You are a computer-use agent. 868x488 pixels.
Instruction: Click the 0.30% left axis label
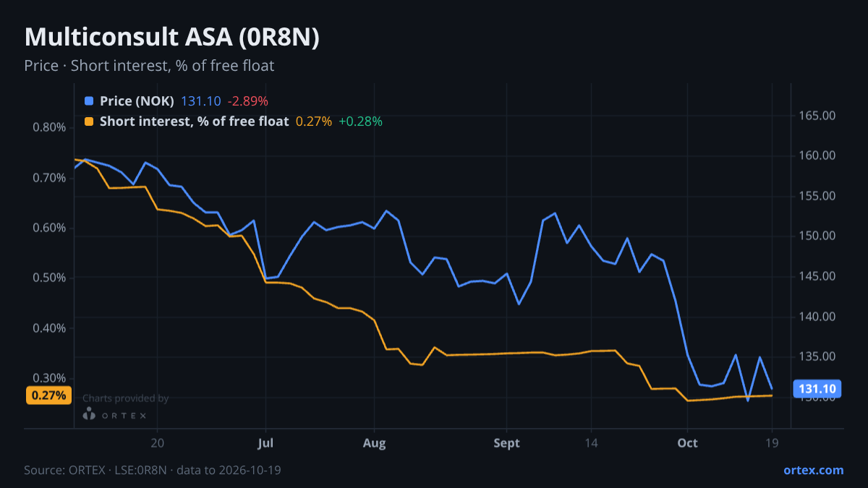pos(49,379)
